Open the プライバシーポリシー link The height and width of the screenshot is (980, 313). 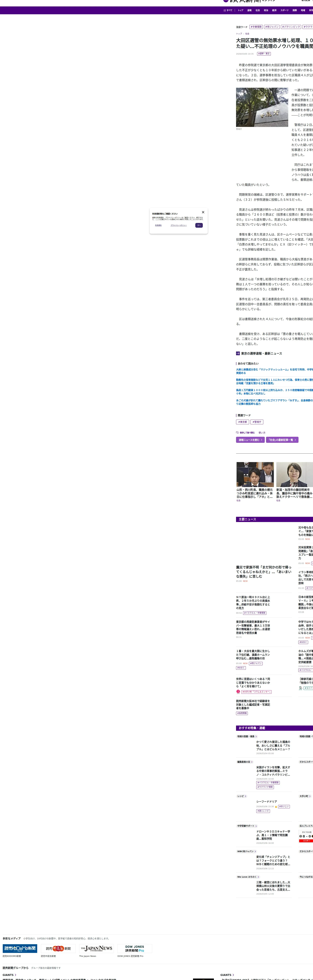point(179,225)
